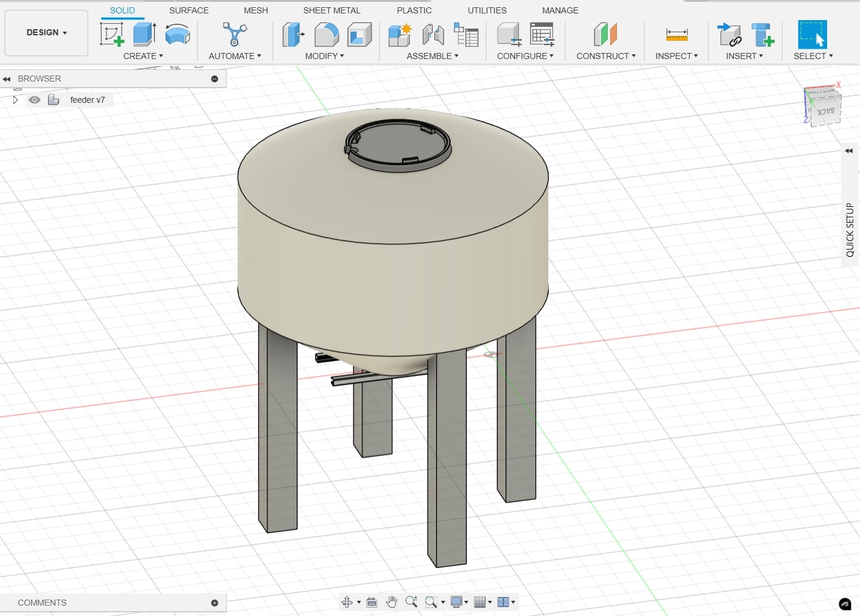Click the Configure Model icon
Image resolution: width=860 pixels, height=616 pixels.
tap(509, 35)
